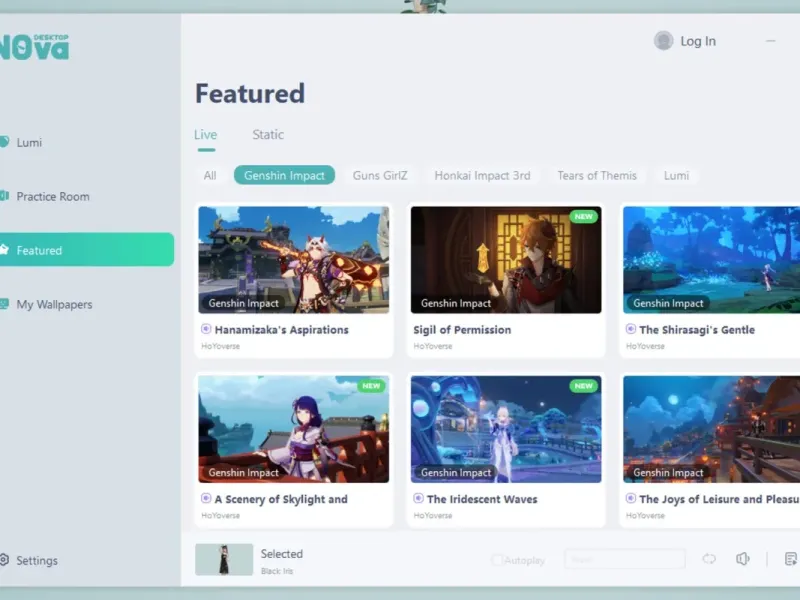The width and height of the screenshot is (800, 600).
Task: Select Featured in the sidebar
Action: (x=87, y=250)
